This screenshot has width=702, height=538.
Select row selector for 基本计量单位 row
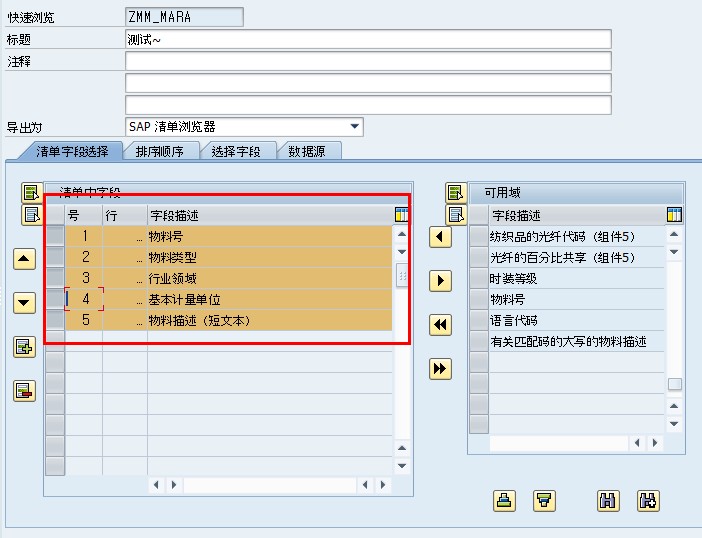click(55, 299)
